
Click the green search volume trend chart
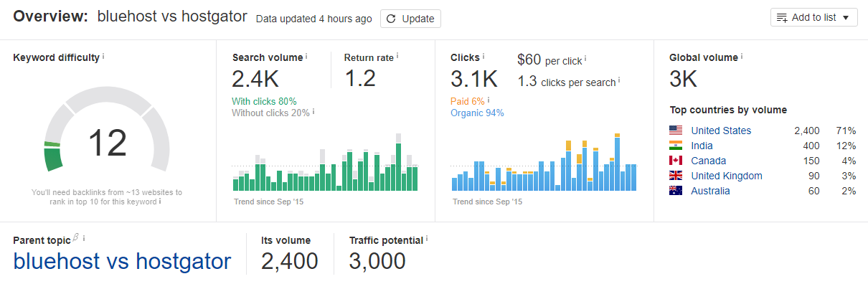coord(325,162)
